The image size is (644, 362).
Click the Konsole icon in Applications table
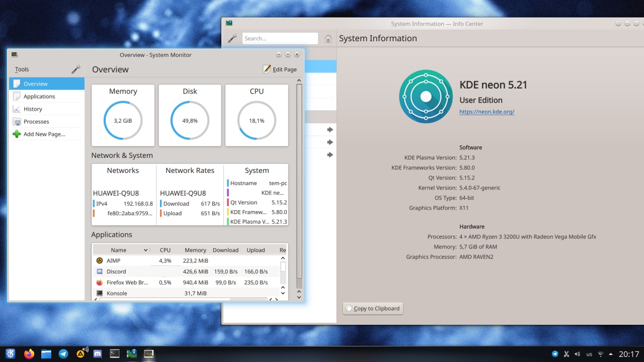point(99,293)
